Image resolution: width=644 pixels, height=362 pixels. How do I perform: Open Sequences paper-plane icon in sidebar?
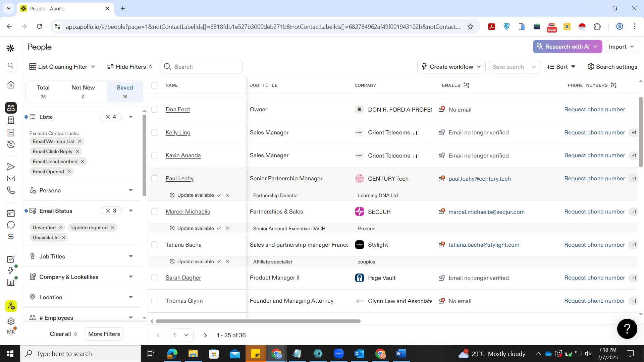point(11,167)
